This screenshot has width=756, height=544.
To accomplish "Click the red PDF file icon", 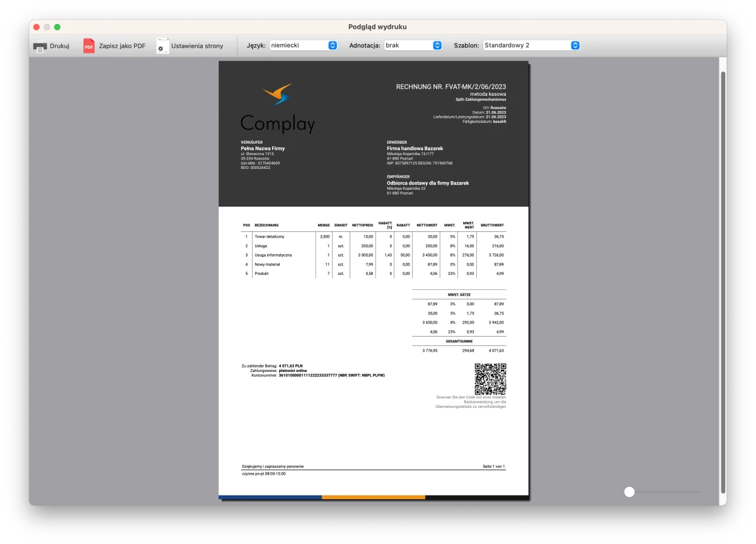I will pos(89,46).
